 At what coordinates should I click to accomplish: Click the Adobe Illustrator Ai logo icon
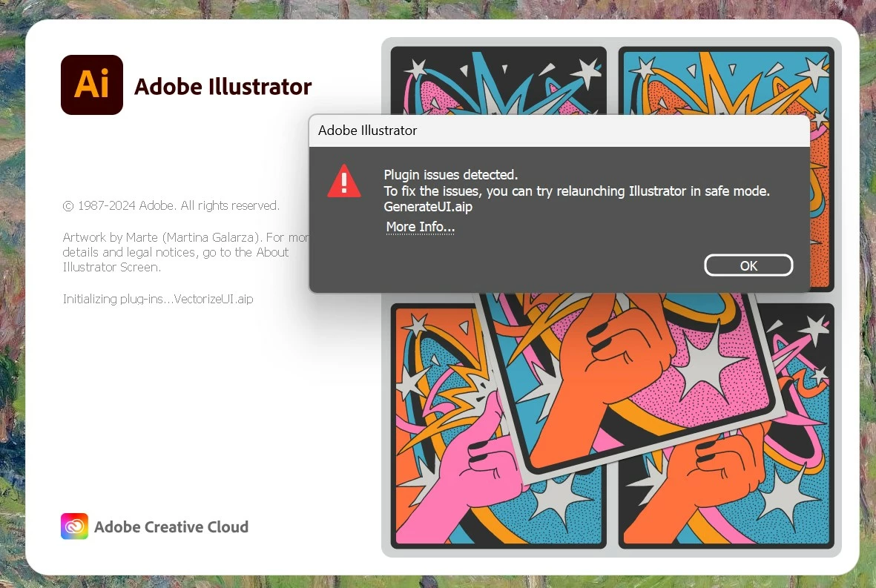92,85
